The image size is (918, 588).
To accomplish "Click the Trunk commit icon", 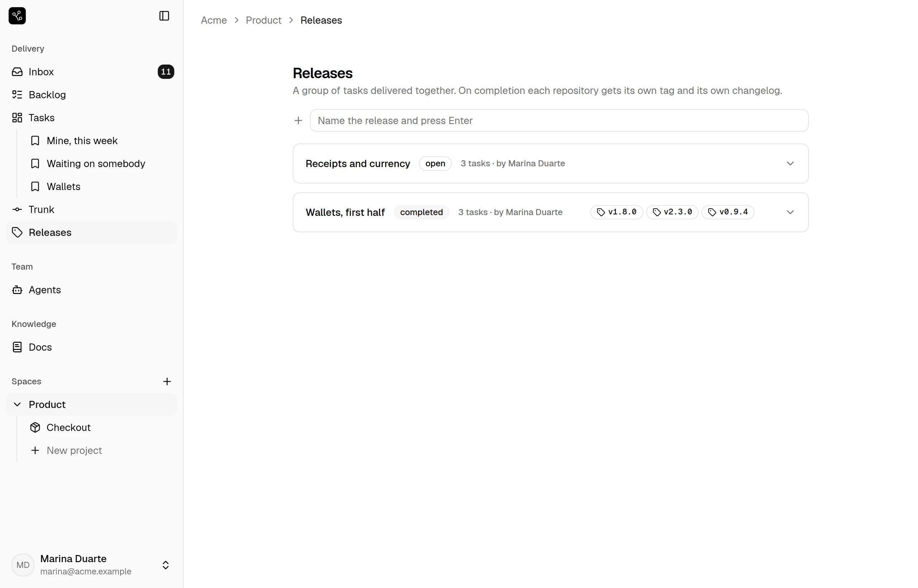I will point(17,209).
